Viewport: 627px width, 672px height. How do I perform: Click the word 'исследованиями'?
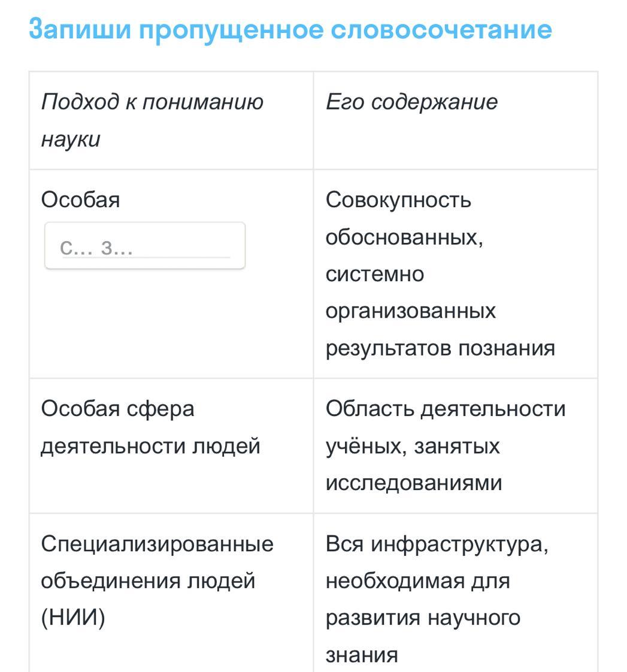(x=413, y=484)
